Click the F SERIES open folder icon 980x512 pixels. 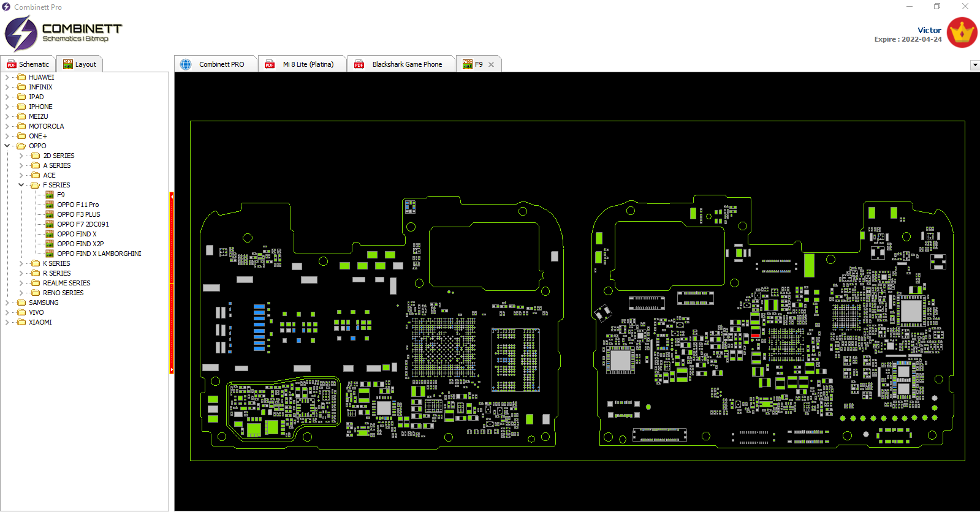pos(36,185)
